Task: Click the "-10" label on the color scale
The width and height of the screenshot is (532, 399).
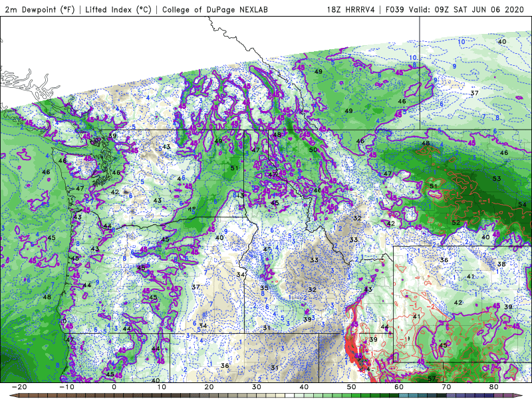Action: coord(66,387)
